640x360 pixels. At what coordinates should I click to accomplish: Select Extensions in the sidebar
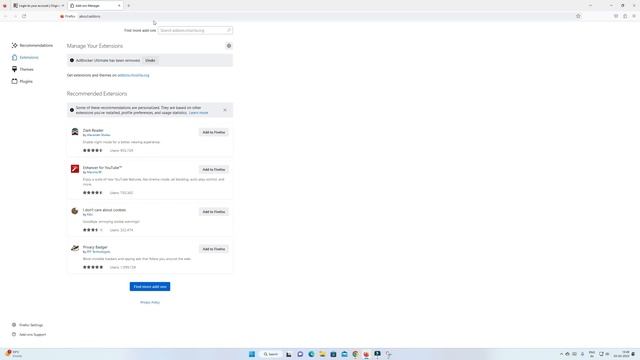click(x=25, y=58)
